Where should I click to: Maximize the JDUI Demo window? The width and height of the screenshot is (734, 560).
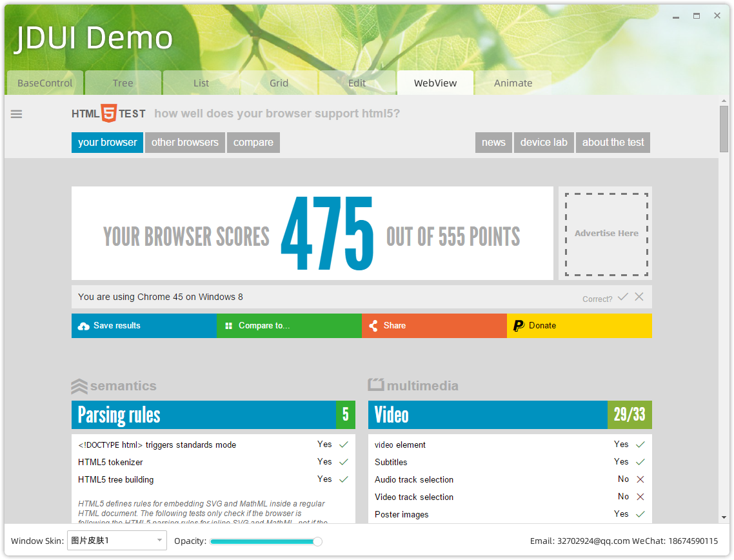point(697,16)
